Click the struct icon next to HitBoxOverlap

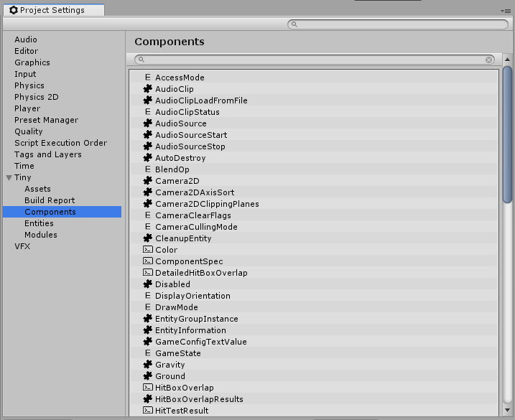tap(148, 388)
